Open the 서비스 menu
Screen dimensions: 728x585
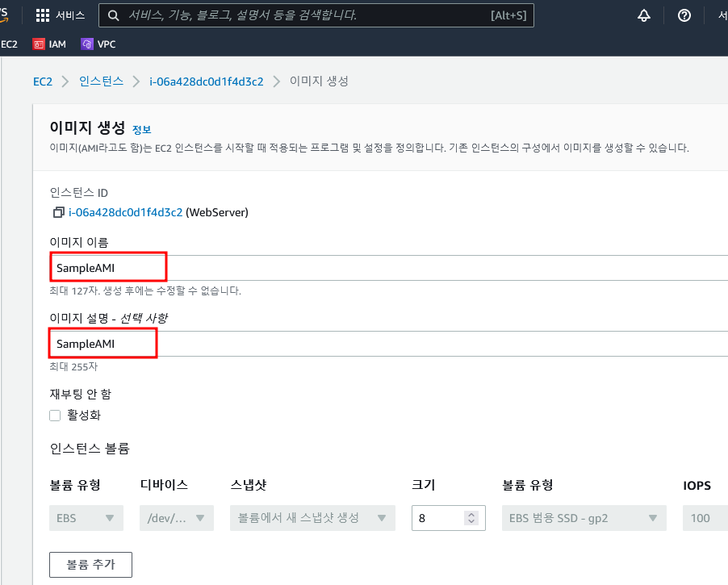(61, 15)
